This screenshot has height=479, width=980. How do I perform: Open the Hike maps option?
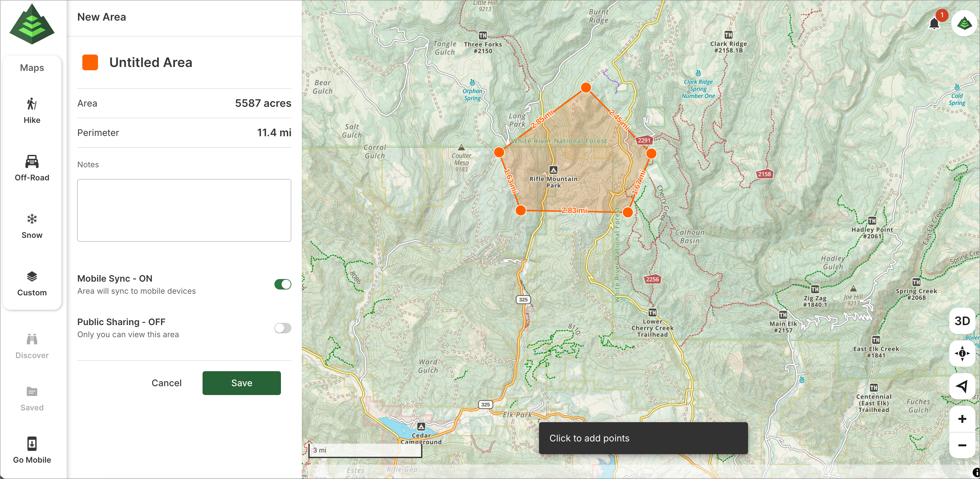pyautogui.click(x=32, y=110)
